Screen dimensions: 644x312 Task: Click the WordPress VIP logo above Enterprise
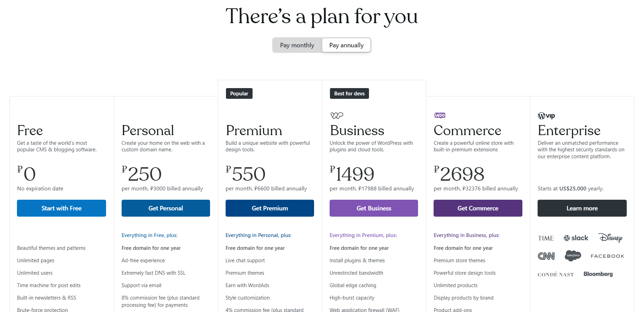(x=546, y=116)
